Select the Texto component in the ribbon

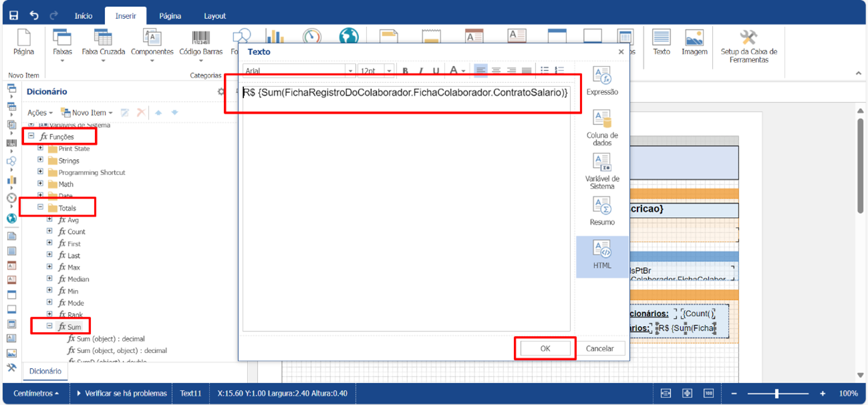coord(662,41)
